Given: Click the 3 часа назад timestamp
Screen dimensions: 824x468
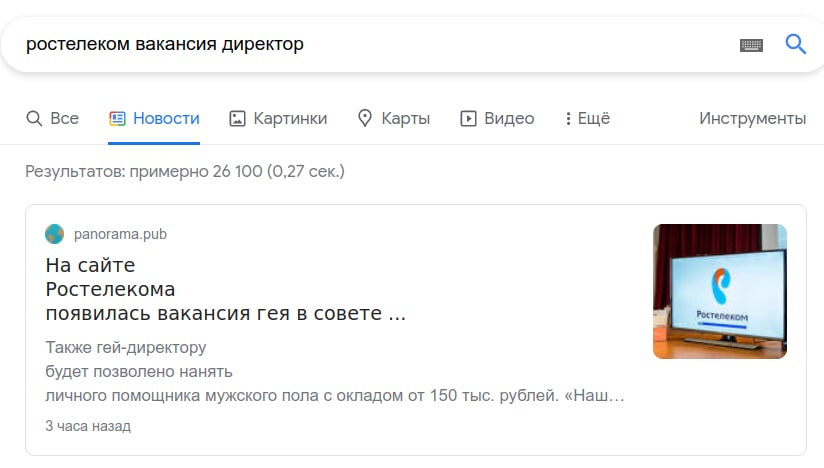Looking at the screenshot, I should 88,426.
